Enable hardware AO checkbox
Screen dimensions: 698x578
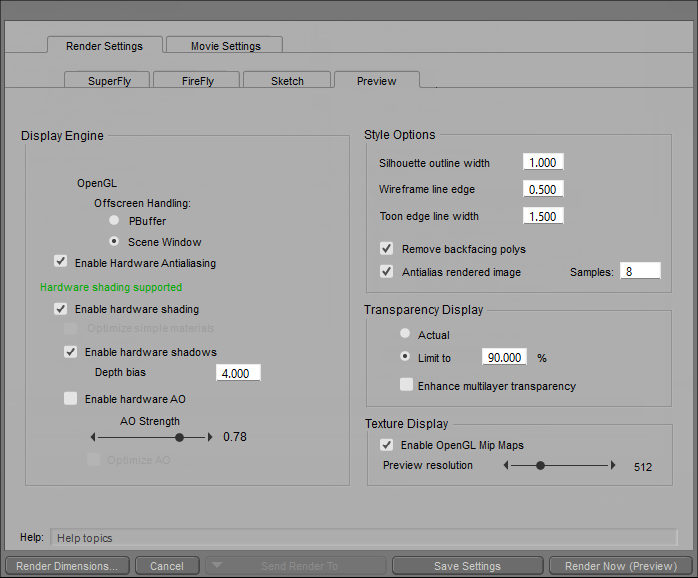tap(71, 399)
